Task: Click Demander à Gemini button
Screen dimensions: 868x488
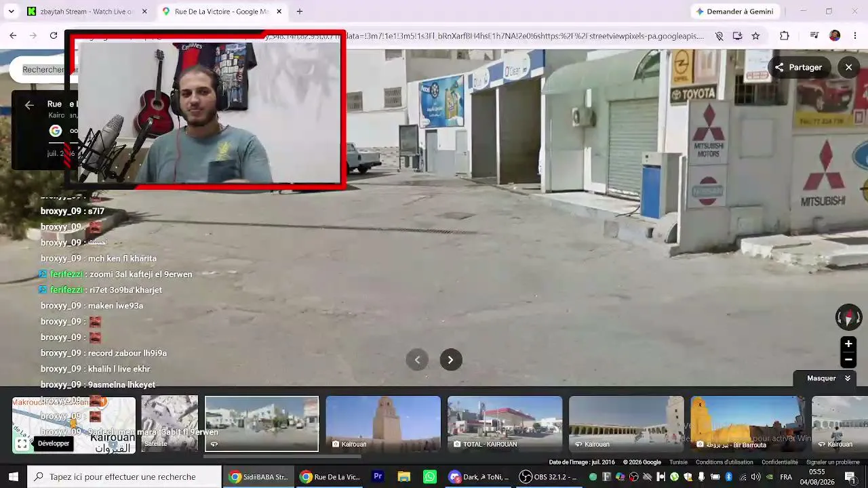Action: coord(734,12)
